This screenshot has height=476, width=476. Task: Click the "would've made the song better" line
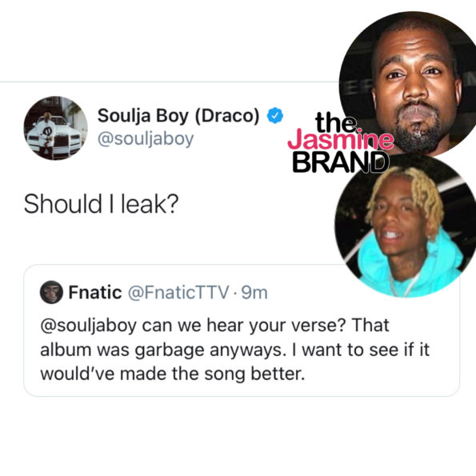click(x=173, y=374)
